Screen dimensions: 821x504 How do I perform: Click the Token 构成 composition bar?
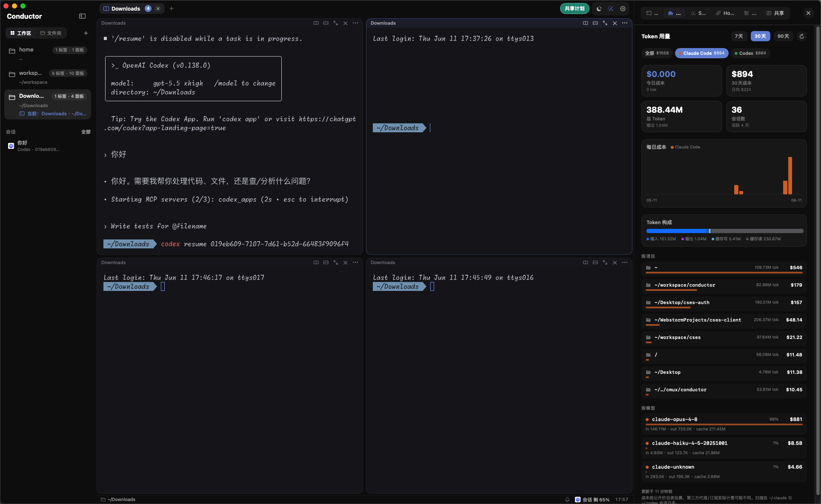point(724,231)
